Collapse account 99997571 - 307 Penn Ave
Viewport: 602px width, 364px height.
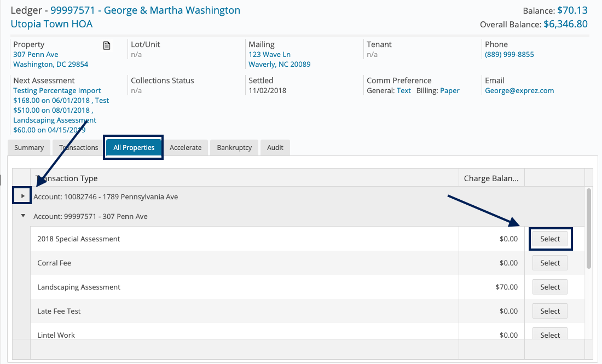(x=23, y=216)
